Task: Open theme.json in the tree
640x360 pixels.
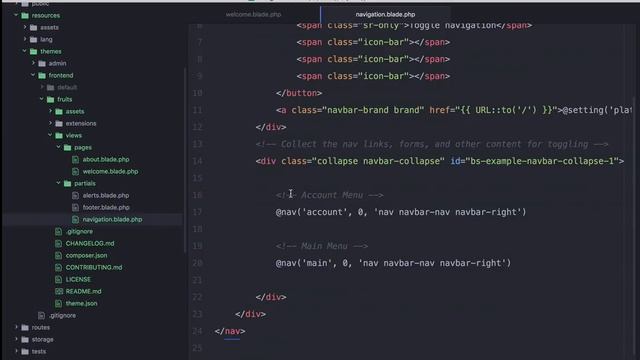Action: coord(81,303)
